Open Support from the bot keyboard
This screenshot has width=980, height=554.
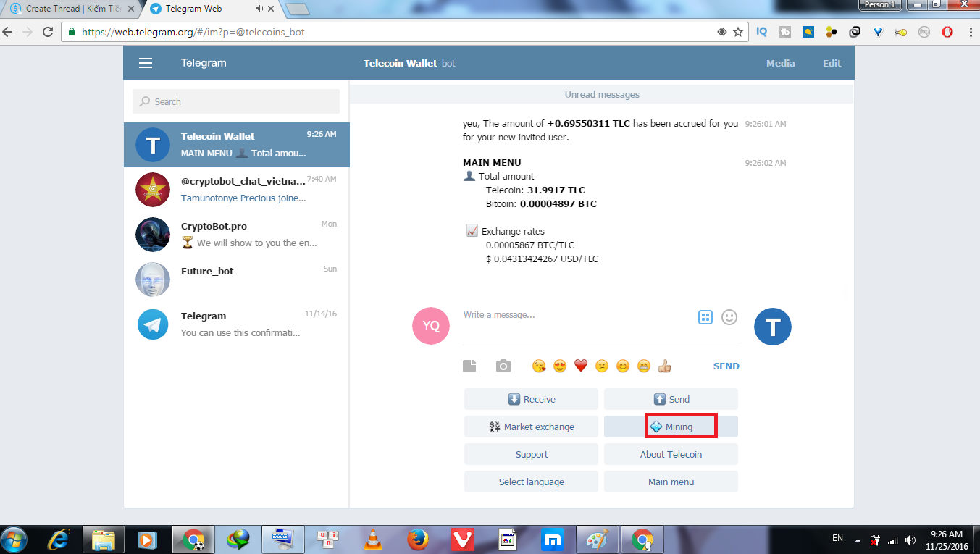pos(531,454)
